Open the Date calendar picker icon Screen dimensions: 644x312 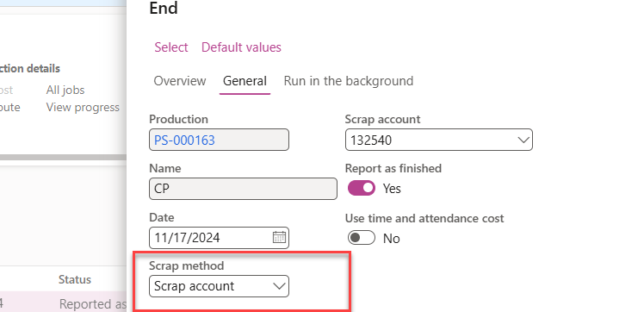coord(279,238)
